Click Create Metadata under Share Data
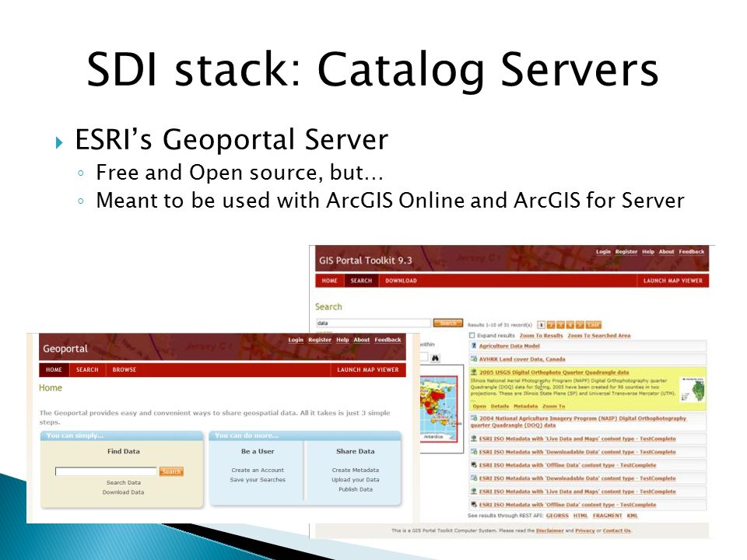Screen dimensions: 747x560 356,471
